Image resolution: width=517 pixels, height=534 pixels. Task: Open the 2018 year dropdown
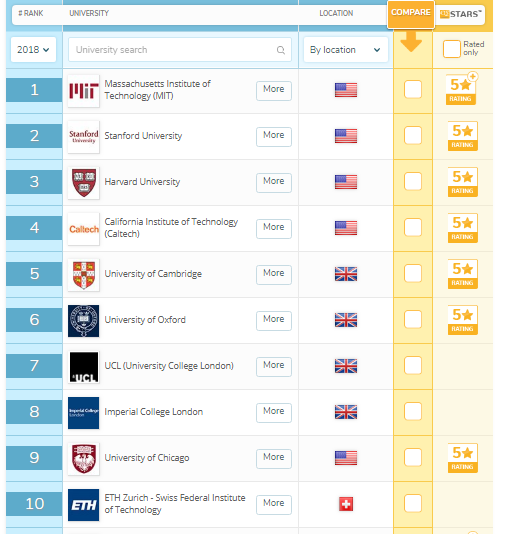click(x=33, y=50)
